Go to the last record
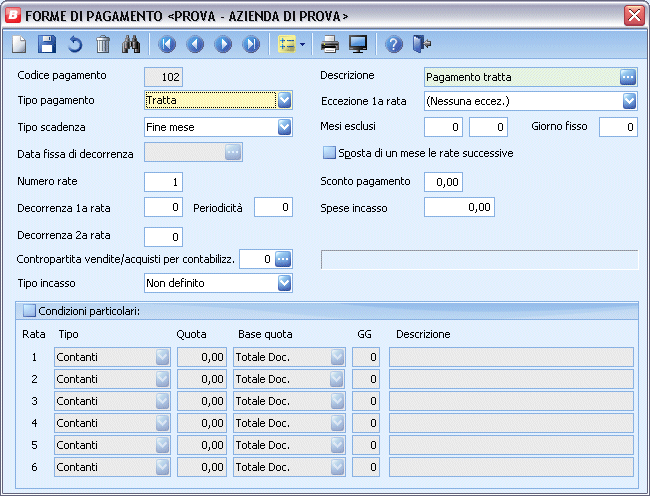Viewport: 650px width, 496px height. coord(251,44)
